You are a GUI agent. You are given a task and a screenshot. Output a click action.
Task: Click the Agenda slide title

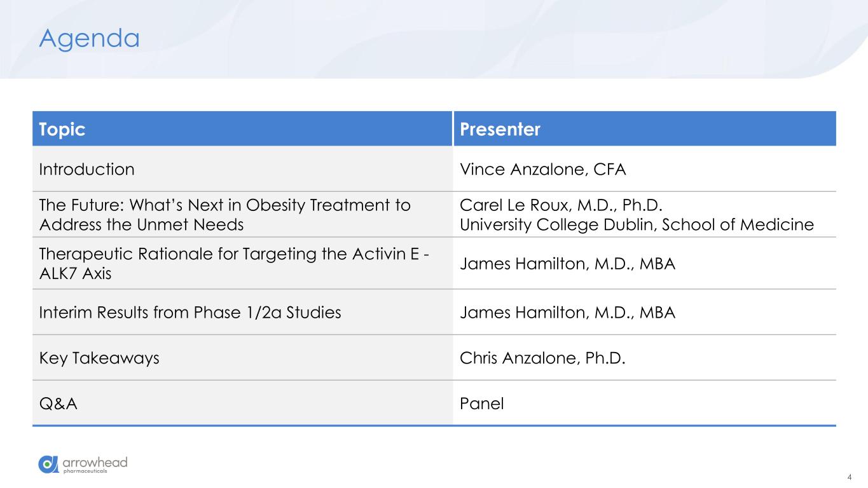point(89,38)
